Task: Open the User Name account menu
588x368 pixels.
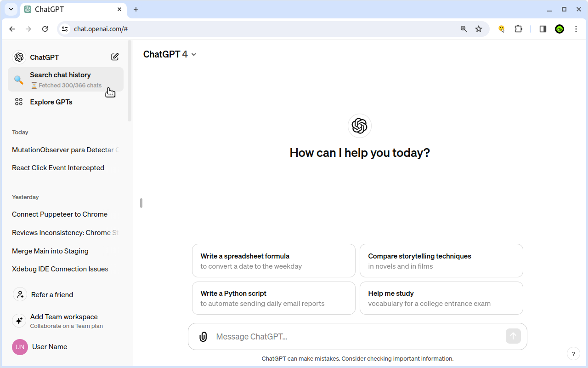Action: tap(66, 347)
